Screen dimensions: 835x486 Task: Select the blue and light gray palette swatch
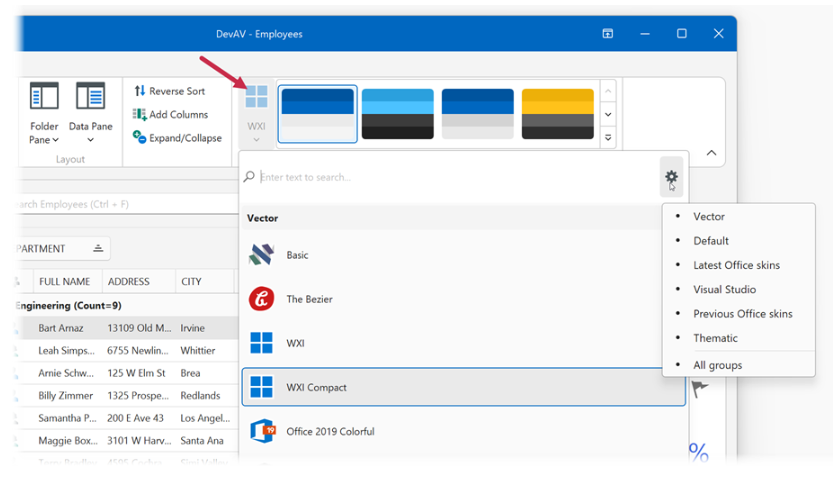pos(317,114)
